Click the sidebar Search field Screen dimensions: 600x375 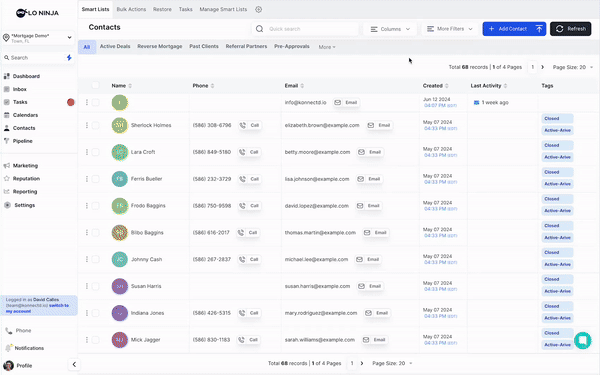pos(34,57)
